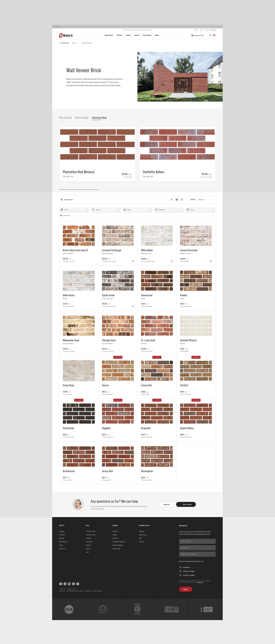Expand the Colors filter dropdown

(x=137, y=209)
